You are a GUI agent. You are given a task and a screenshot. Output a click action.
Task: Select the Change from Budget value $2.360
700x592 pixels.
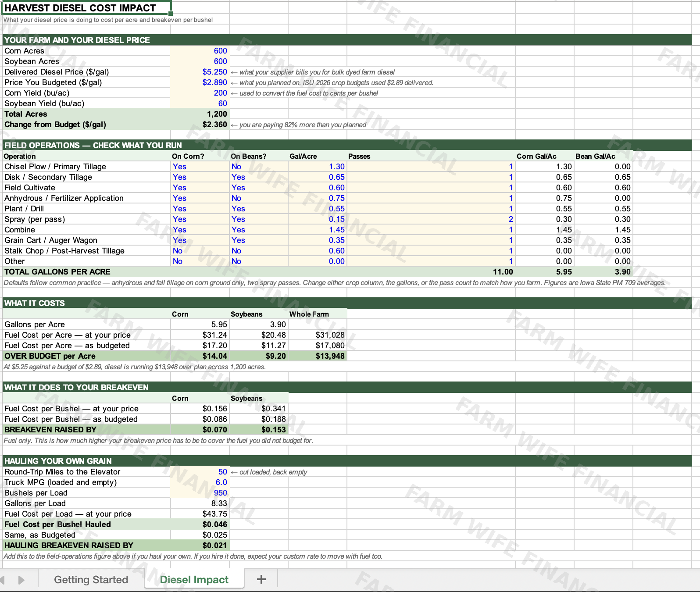click(200, 125)
